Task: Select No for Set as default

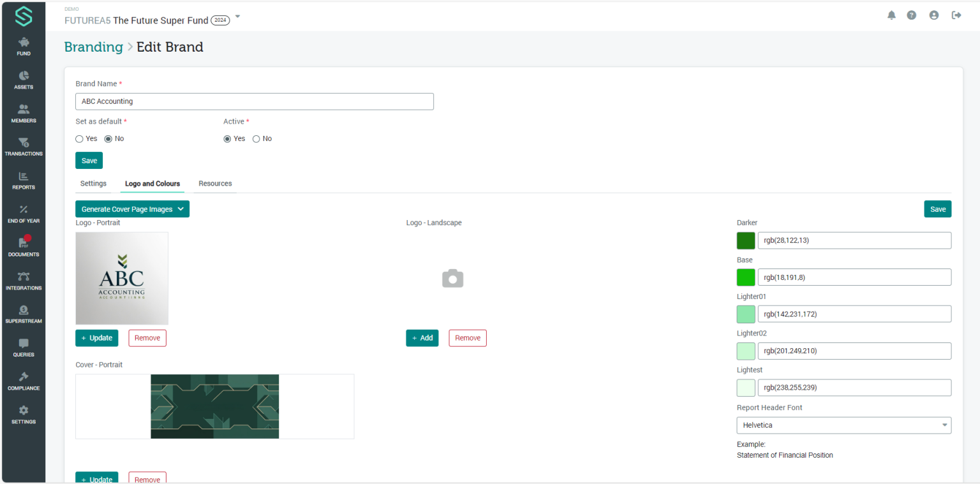Action: click(x=108, y=139)
